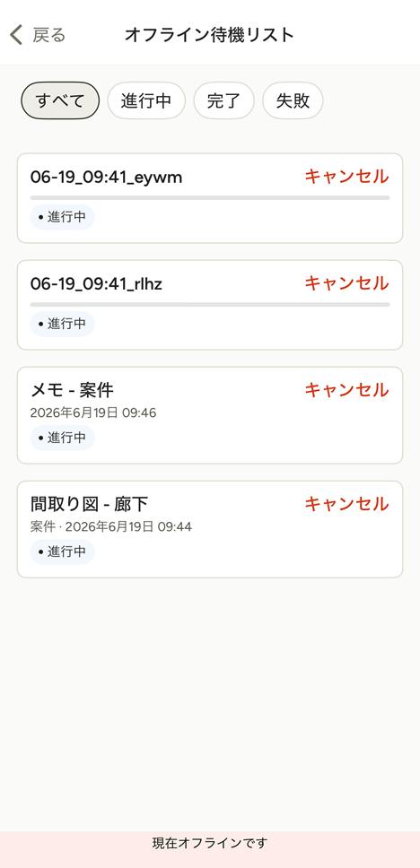
Task: Select the すべて filter chip
Action: [x=60, y=100]
